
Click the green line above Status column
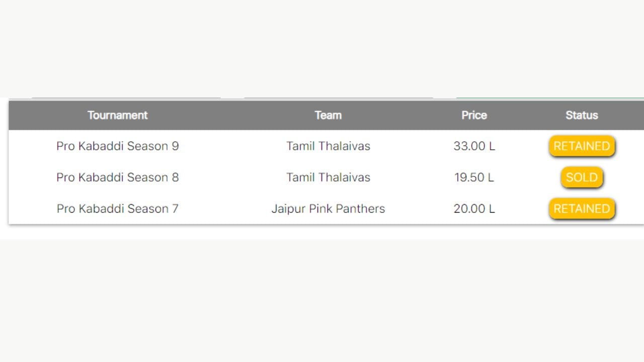(549, 98)
